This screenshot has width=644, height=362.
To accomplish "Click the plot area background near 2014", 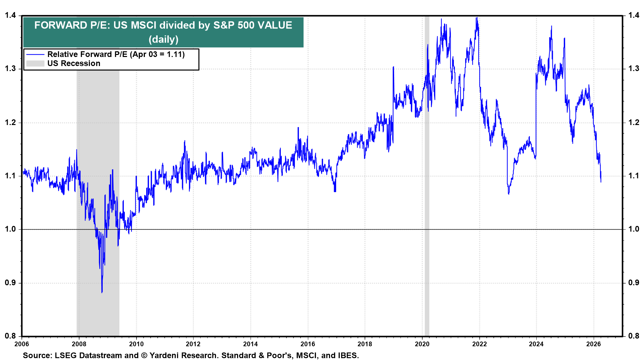I will pyautogui.click(x=252, y=268).
